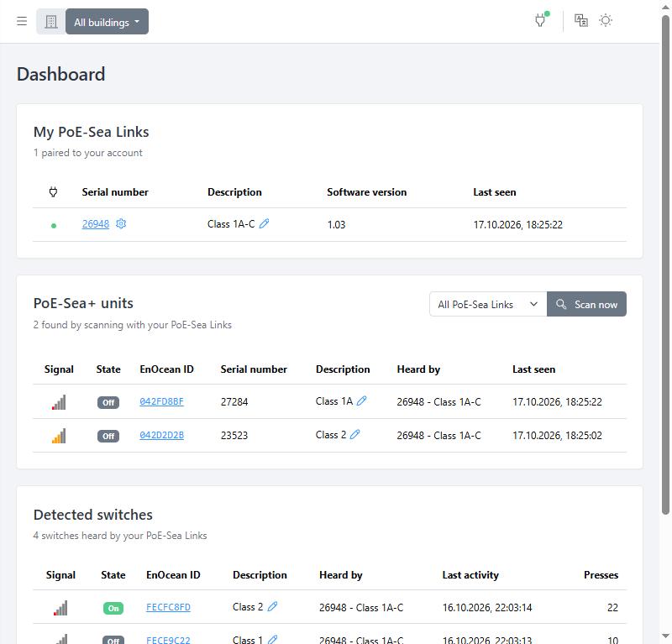Click signal strength icon for 042FD8BF
672x644 pixels.
pos(59,402)
